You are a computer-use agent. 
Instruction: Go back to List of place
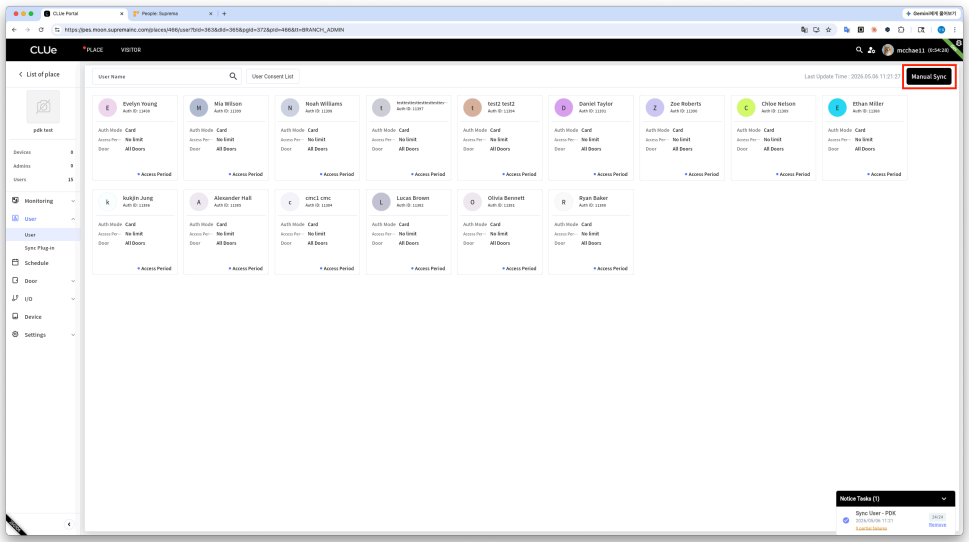39,74
